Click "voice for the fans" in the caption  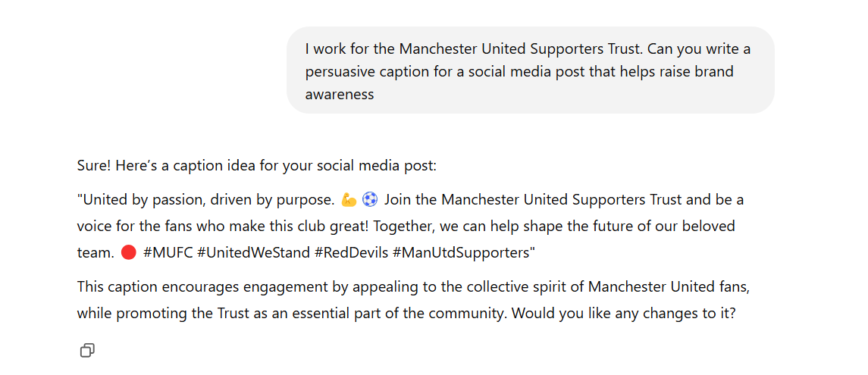coord(134,227)
